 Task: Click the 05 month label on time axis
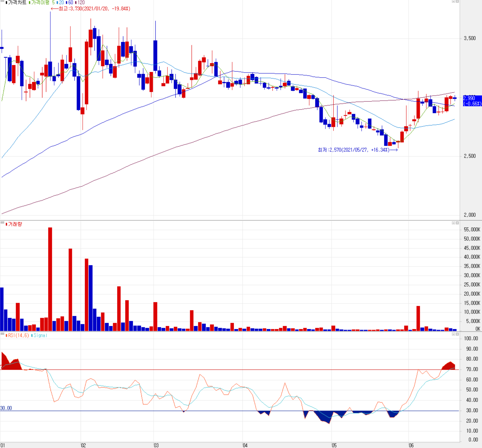coord(334,445)
